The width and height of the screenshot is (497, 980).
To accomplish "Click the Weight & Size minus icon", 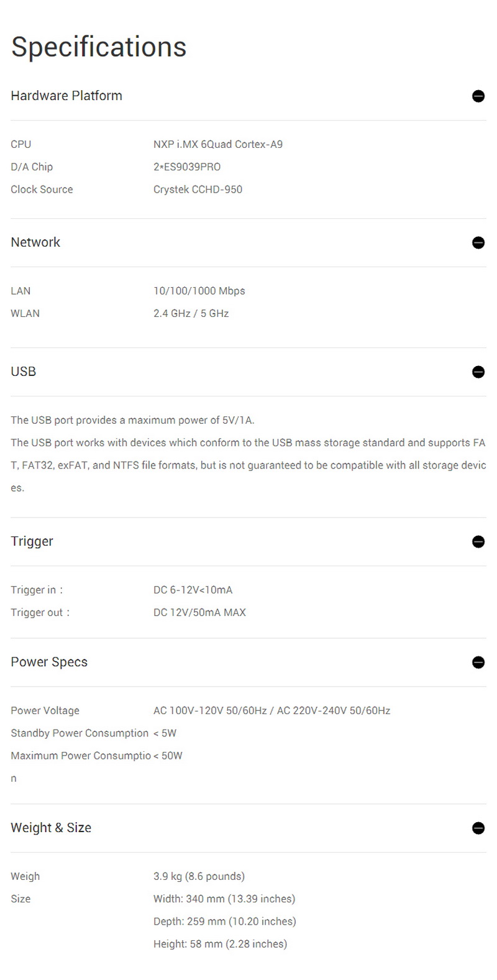I will (478, 828).
